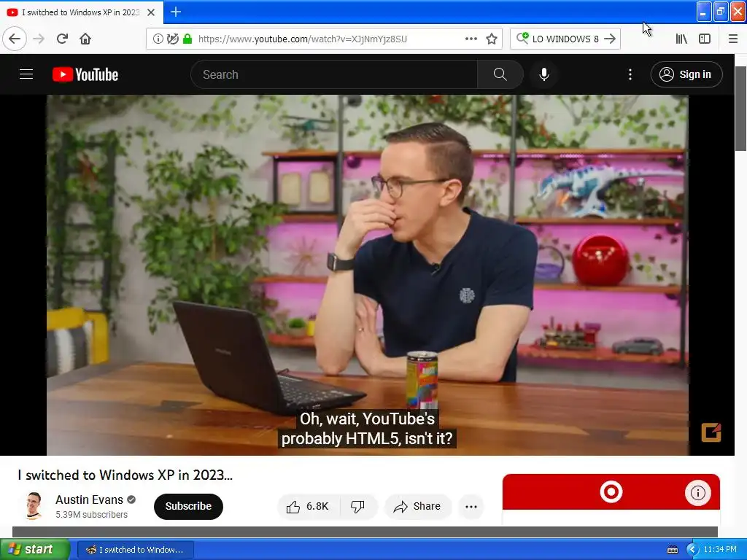Click the page vertical scrollbar thumb
This screenshot has height=560, width=747.
(x=740, y=109)
